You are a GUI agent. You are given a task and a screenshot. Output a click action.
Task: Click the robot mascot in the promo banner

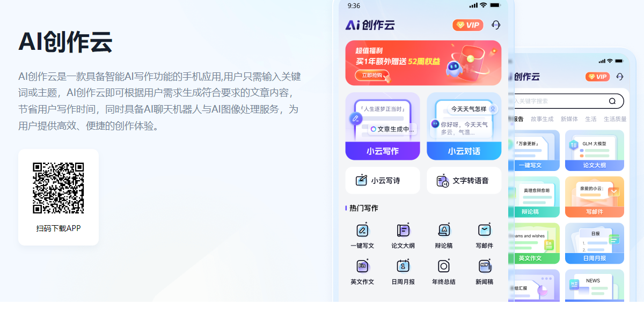pos(454,69)
